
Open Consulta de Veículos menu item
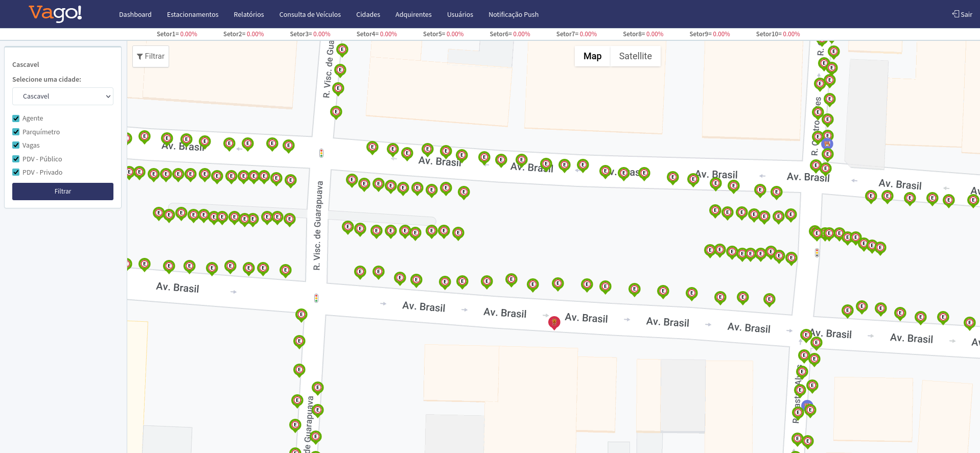click(x=310, y=14)
